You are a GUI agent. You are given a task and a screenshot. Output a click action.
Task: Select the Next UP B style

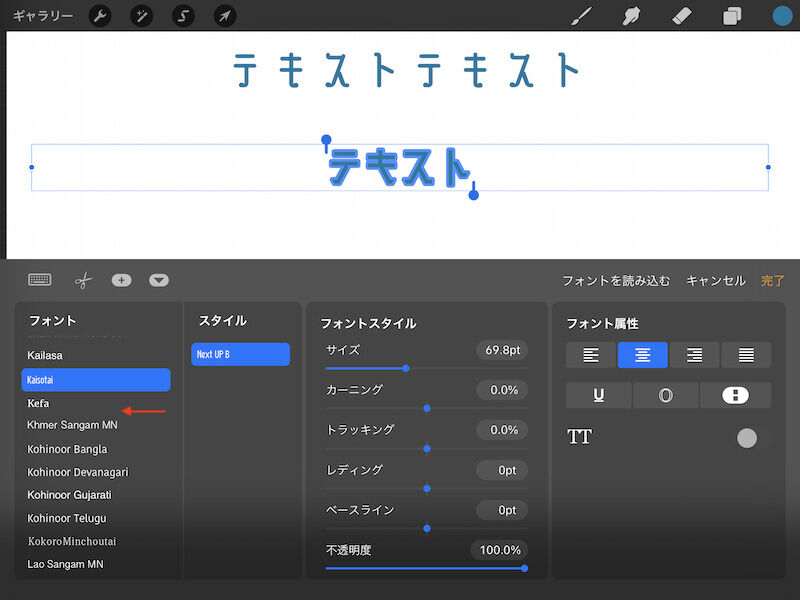click(240, 354)
